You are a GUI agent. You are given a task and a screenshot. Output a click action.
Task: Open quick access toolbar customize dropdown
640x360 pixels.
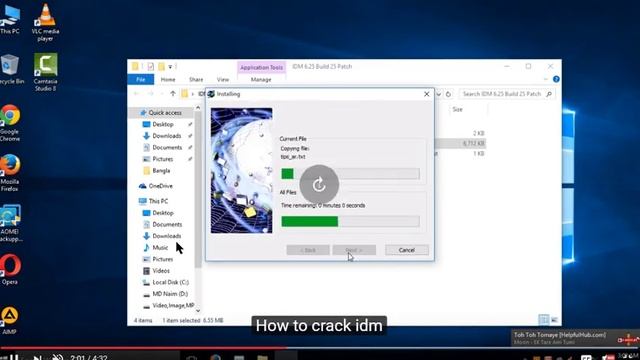170,67
